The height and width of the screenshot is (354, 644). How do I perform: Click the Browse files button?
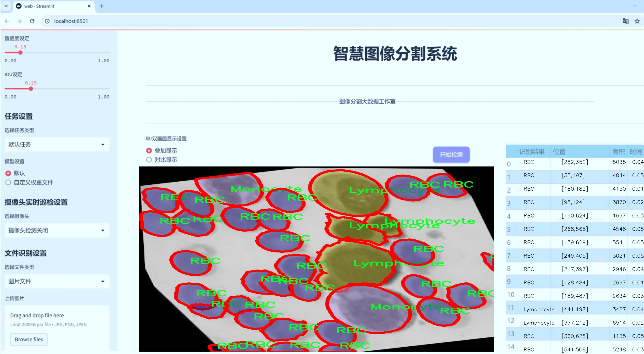(29, 339)
